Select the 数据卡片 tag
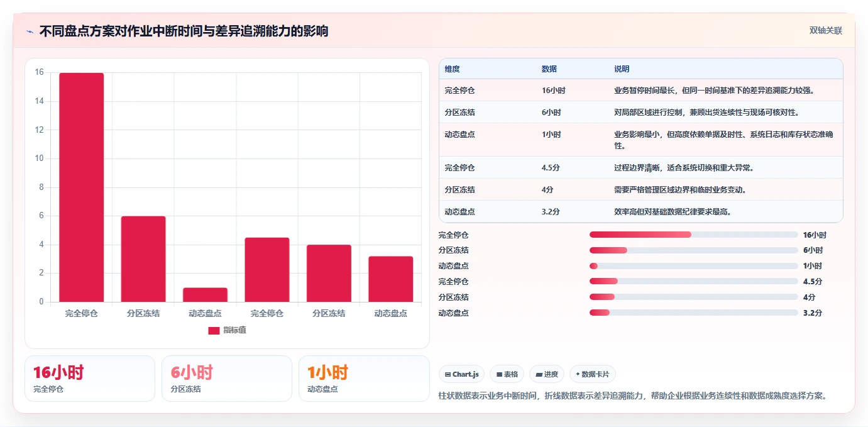Viewport: 868px width, 427px height. coord(593,374)
